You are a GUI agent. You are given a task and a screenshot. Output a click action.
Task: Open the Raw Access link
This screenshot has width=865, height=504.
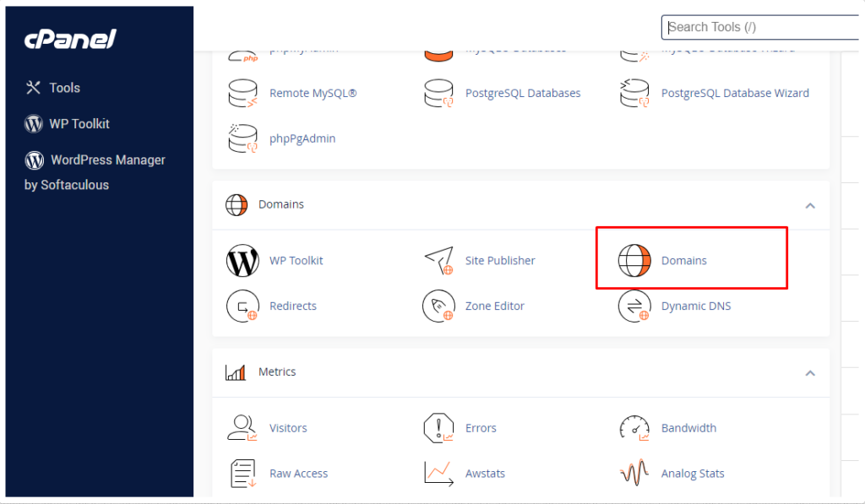click(x=298, y=474)
